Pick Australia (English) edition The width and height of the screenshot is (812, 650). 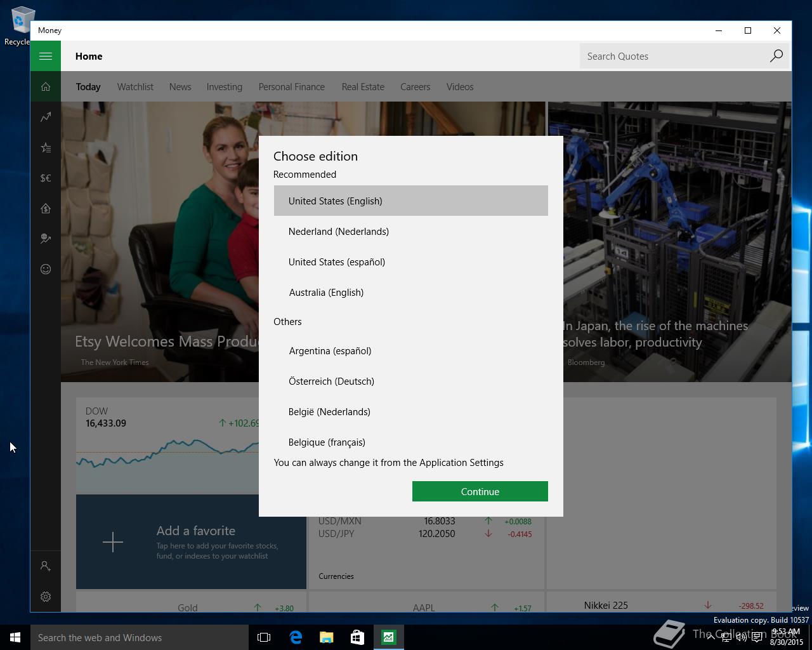tap(411, 292)
